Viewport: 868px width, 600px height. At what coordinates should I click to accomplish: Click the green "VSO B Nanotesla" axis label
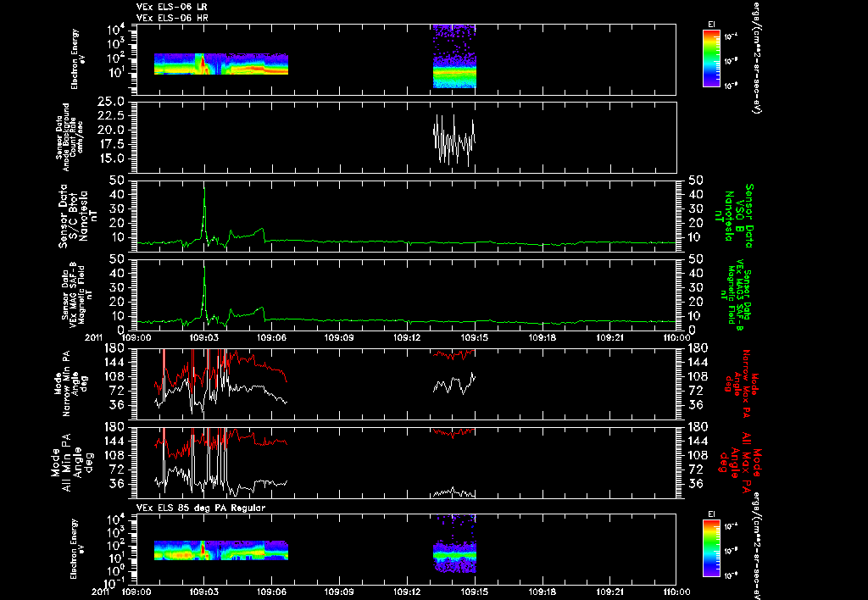734,216
